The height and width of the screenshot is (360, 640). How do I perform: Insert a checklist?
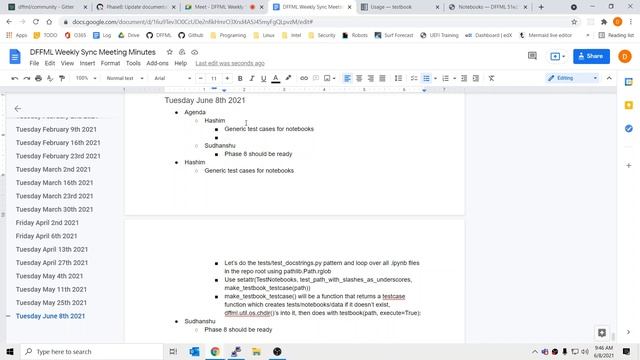414,78
